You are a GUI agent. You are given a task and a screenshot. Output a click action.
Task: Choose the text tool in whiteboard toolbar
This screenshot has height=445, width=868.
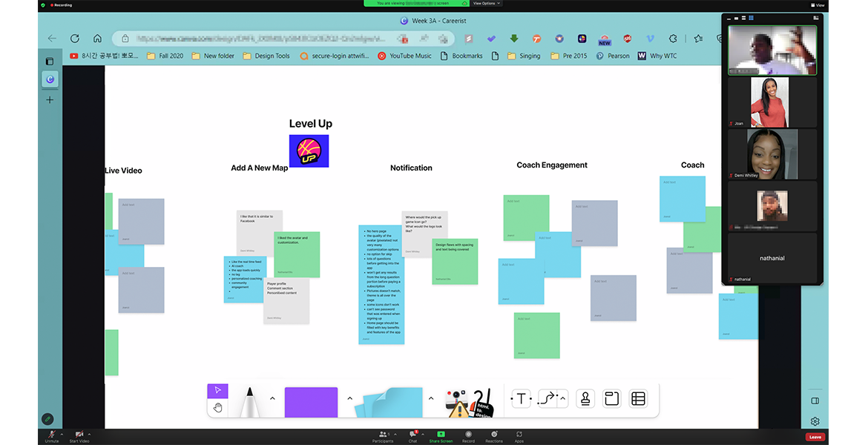[521, 399]
